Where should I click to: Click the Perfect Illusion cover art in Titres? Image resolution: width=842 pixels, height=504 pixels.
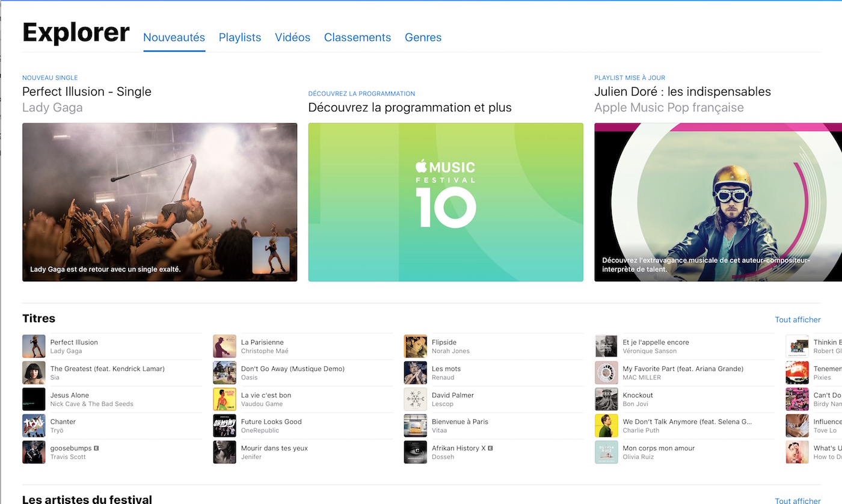point(34,346)
